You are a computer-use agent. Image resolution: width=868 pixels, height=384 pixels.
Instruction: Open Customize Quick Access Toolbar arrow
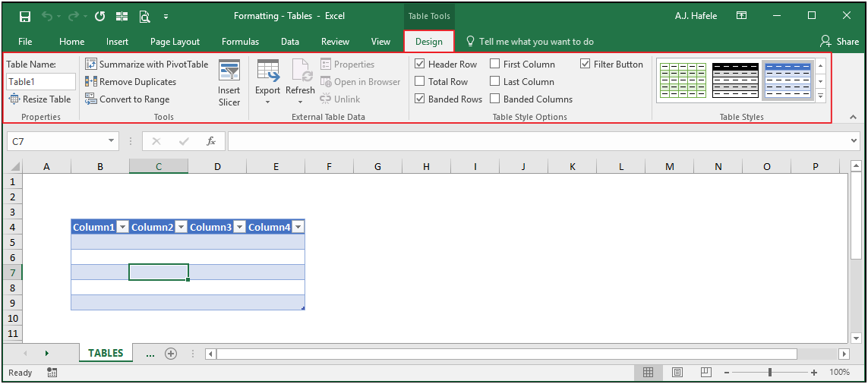[166, 17]
